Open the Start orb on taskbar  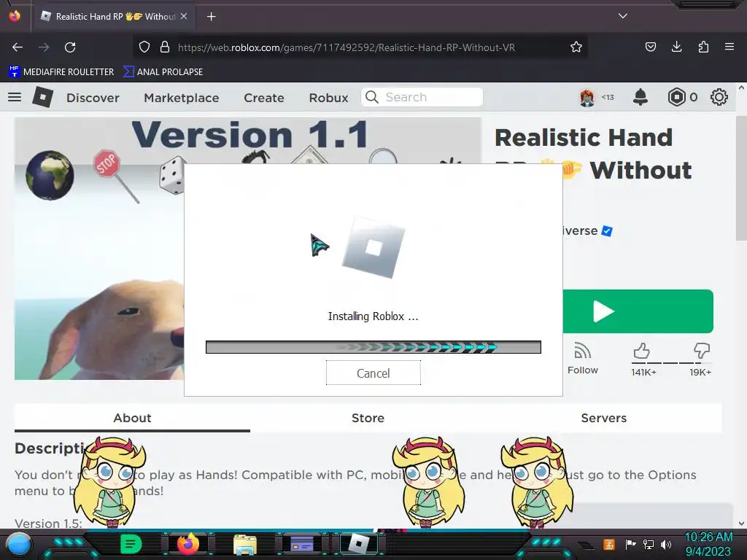click(x=19, y=544)
